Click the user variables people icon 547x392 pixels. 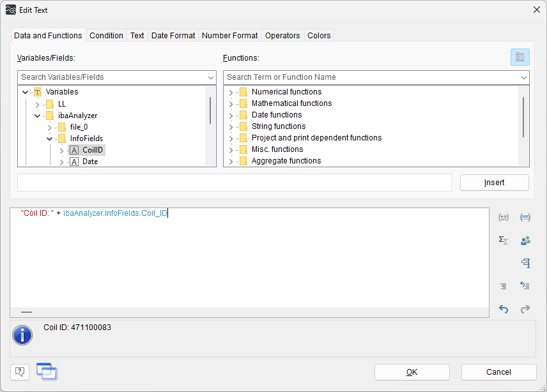[x=525, y=241]
